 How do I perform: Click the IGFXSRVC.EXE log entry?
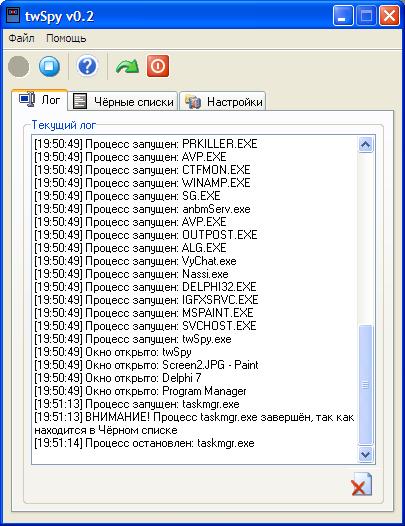pyautogui.click(x=146, y=300)
